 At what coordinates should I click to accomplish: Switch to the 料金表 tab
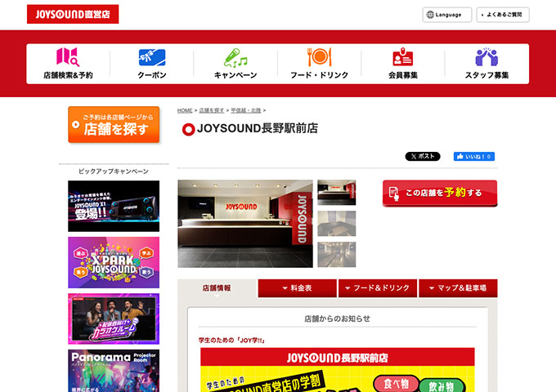[x=297, y=288]
